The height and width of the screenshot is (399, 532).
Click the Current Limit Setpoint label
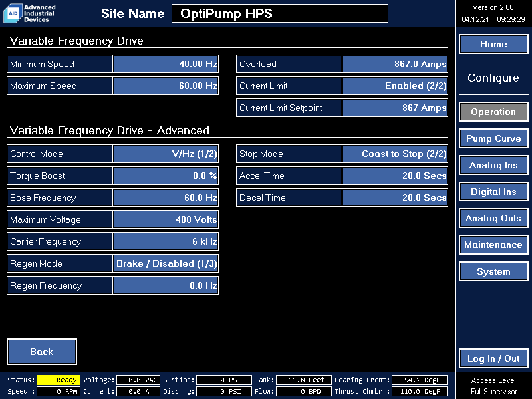pos(281,108)
